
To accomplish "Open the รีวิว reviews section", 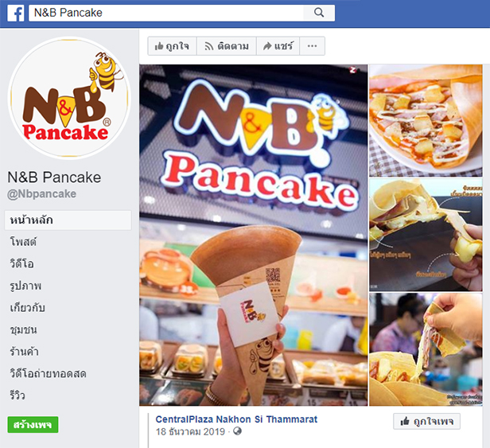I will coord(17,395).
